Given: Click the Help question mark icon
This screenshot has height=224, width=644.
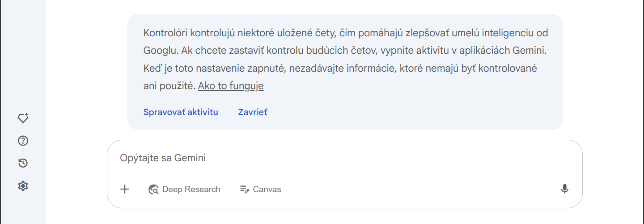Looking at the screenshot, I should 23,141.
